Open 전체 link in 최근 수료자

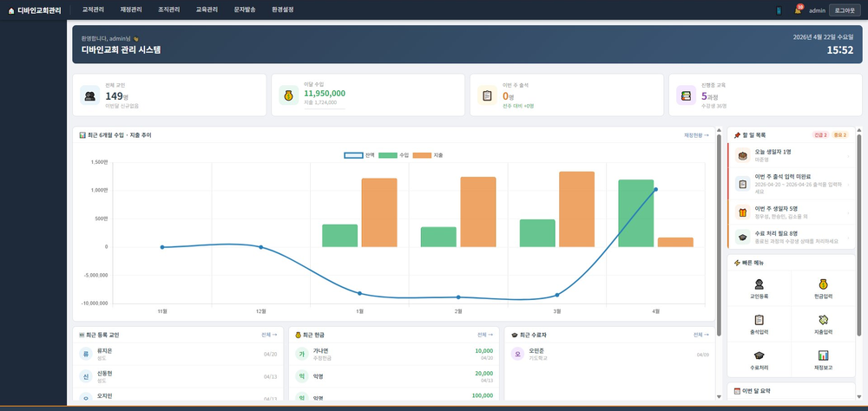pos(700,335)
